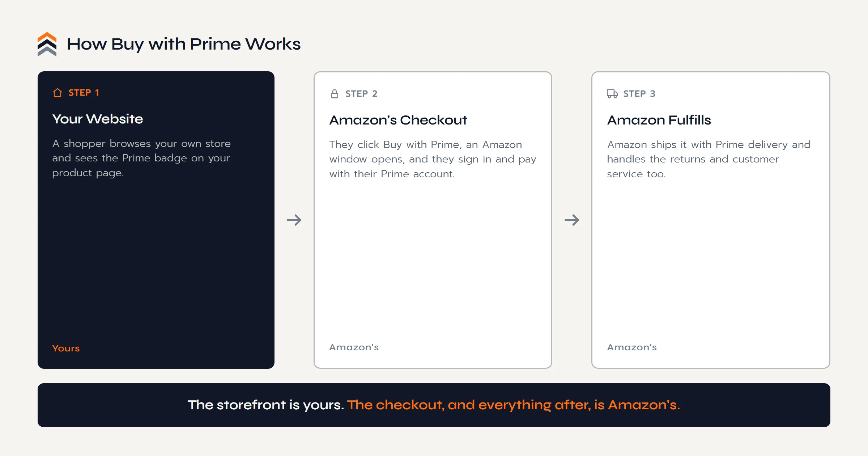
Task: Click the orange 'Yours' label
Action: [66, 348]
